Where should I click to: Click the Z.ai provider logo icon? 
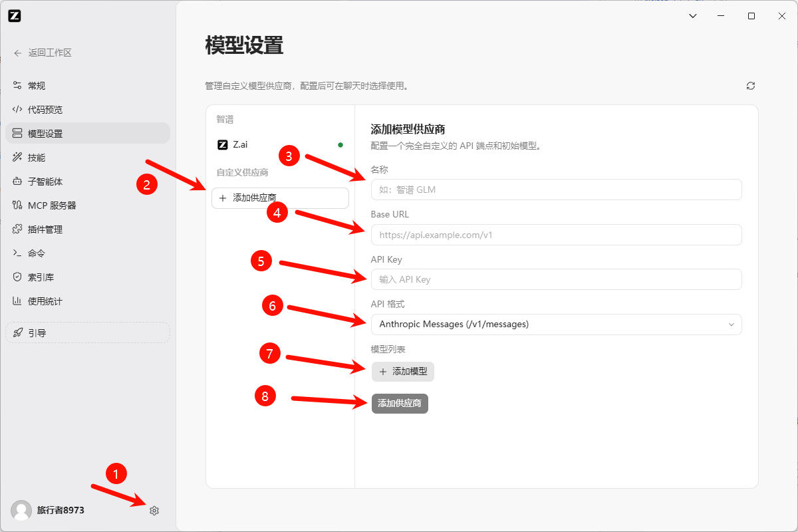pos(222,144)
